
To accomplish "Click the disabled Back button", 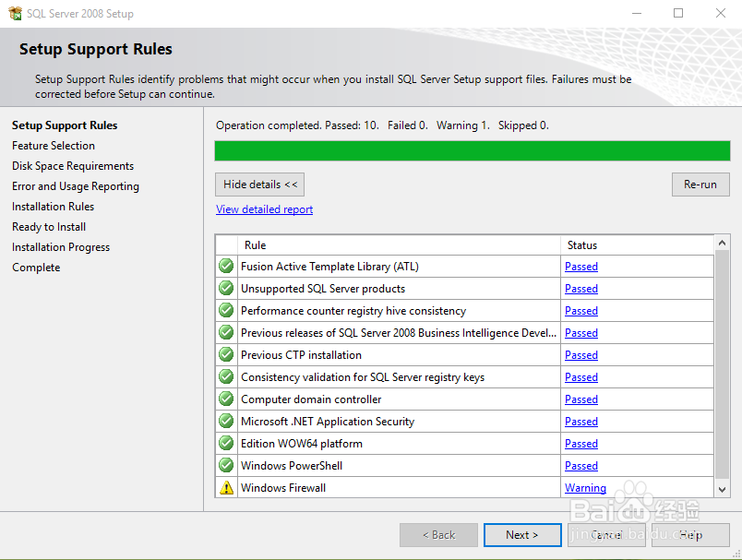I will [x=438, y=535].
